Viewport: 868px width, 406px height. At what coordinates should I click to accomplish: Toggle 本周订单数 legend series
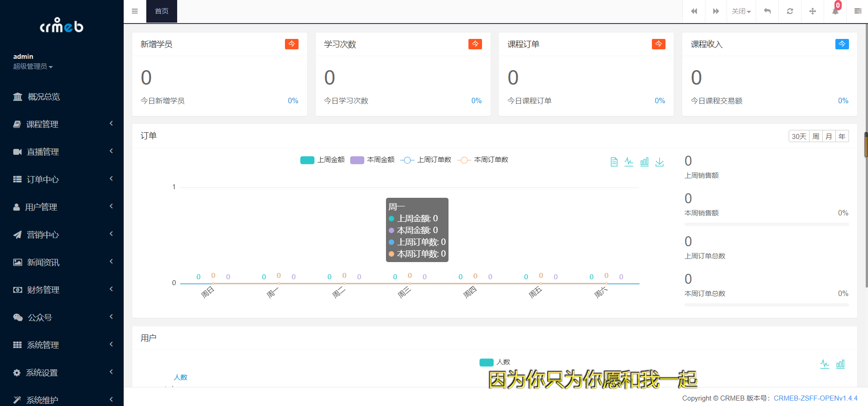(x=483, y=160)
